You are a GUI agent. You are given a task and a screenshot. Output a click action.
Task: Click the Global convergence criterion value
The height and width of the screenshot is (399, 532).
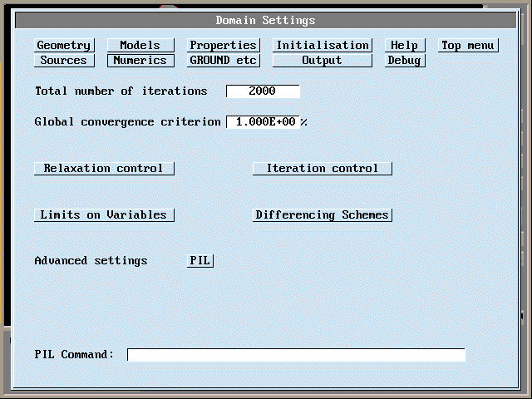coord(263,122)
